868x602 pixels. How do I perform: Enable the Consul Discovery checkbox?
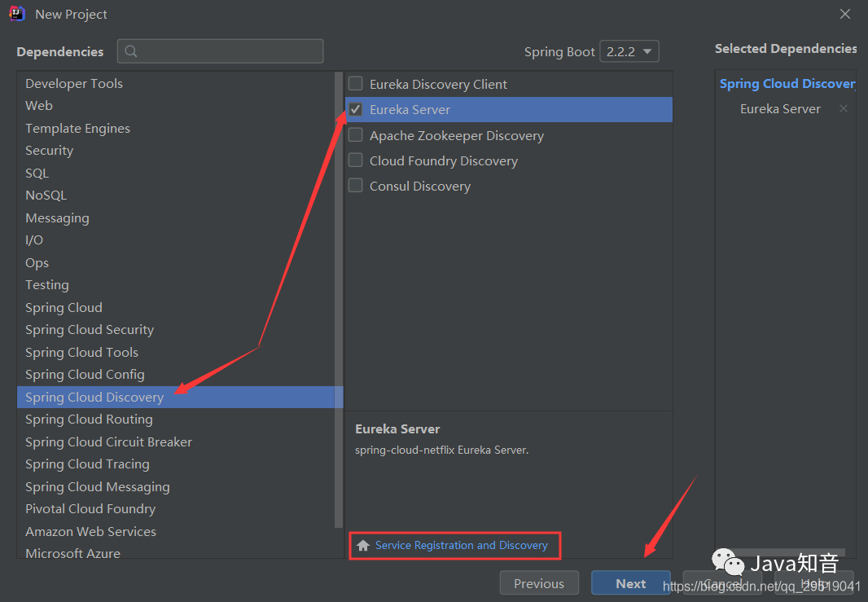click(355, 186)
